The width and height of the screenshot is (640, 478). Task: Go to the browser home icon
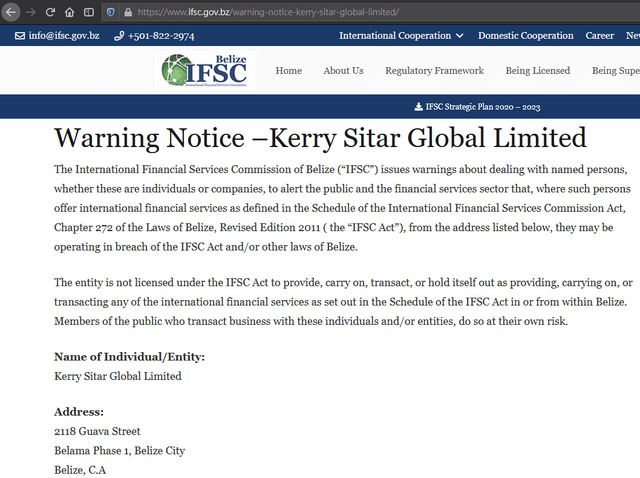pos(70,12)
